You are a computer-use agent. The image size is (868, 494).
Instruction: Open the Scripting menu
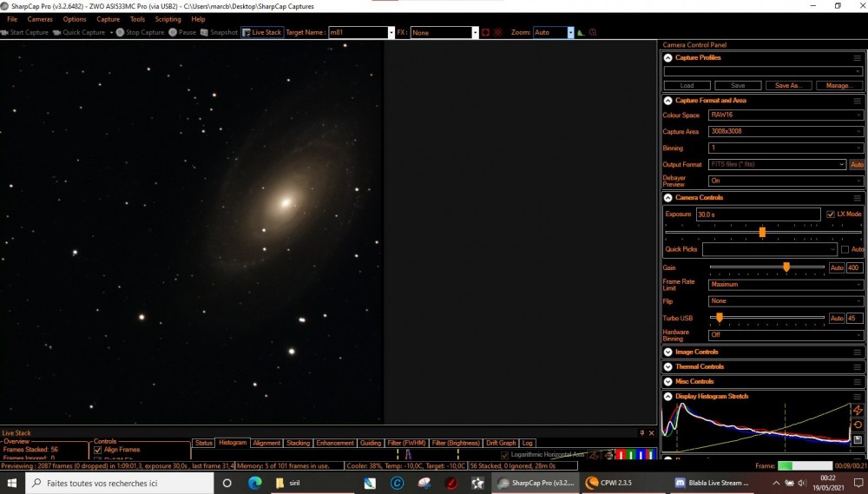coord(168,19)
